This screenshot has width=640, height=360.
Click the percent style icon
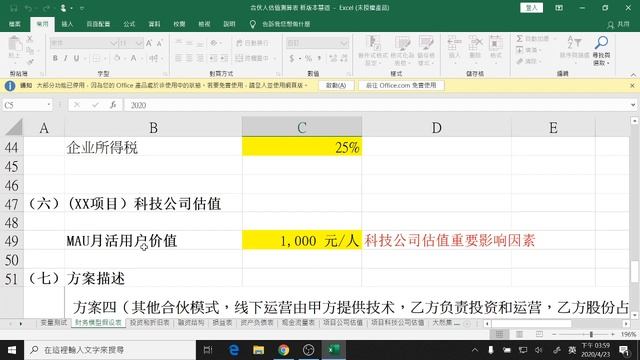pyautogui.click(x=308, y=58)
